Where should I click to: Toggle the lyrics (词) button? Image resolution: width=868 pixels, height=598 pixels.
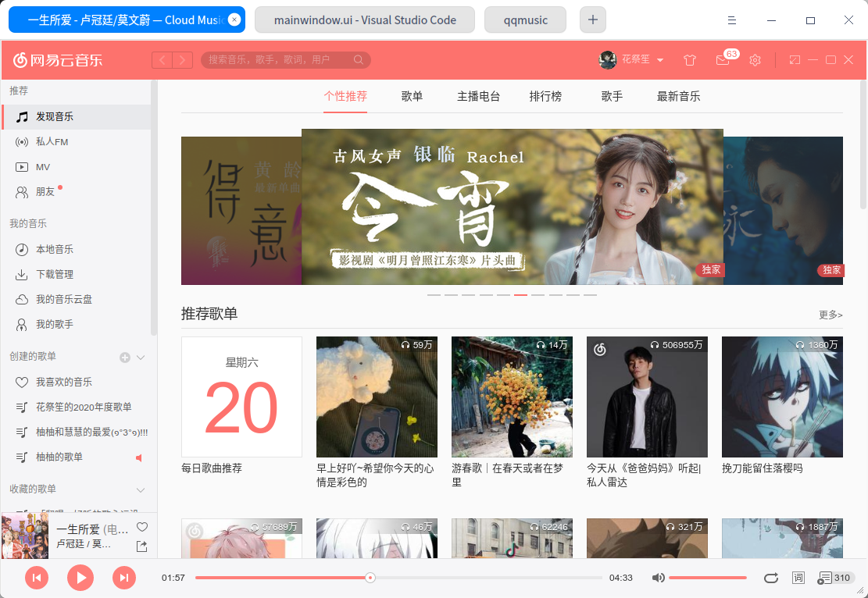tap(798, 578)
